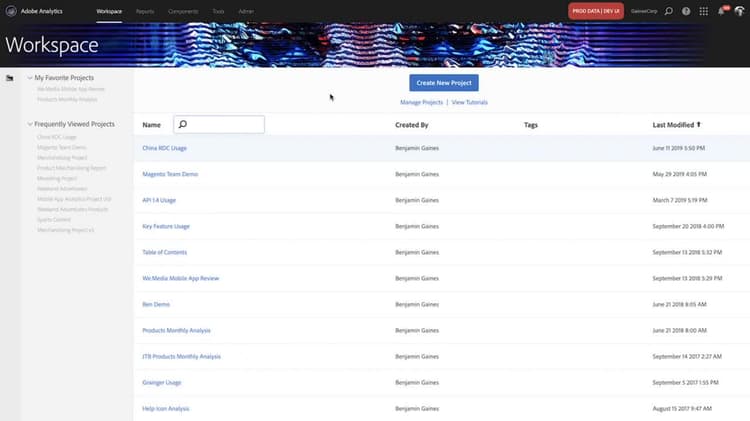Select Mobile App Analytics Project in sidebar
The width and height of the screenshot is (750, 421).
[74, 199]
